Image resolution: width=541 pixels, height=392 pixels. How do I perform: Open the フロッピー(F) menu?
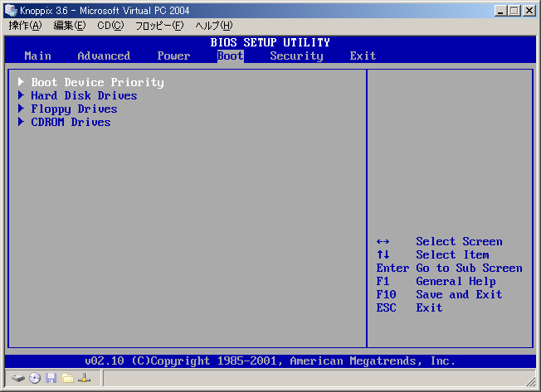click(x=159, y=26)
